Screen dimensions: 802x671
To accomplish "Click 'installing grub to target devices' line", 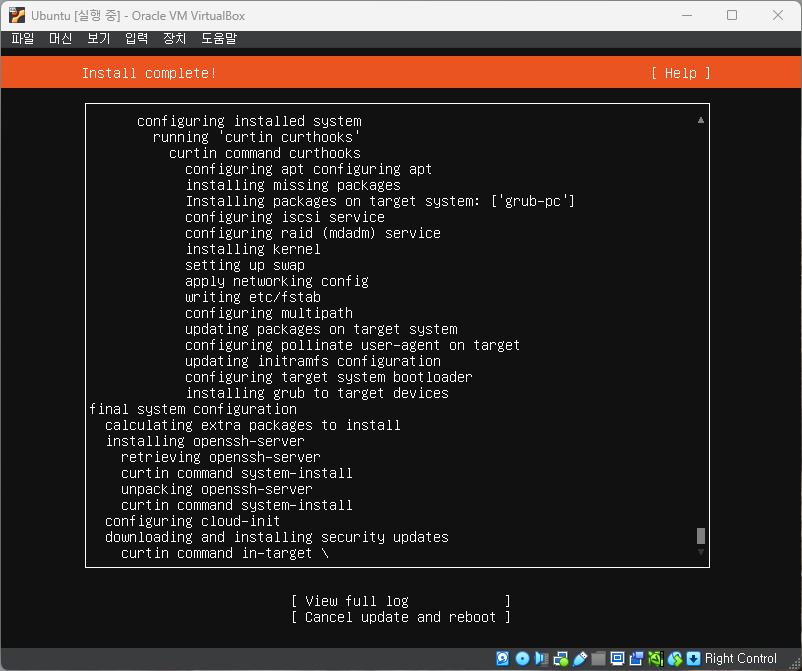I will [x=317, y=393].
